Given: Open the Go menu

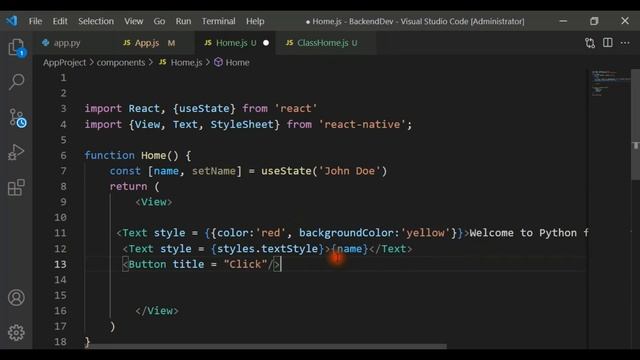Looking at the screenshot, I should point(159,21).
